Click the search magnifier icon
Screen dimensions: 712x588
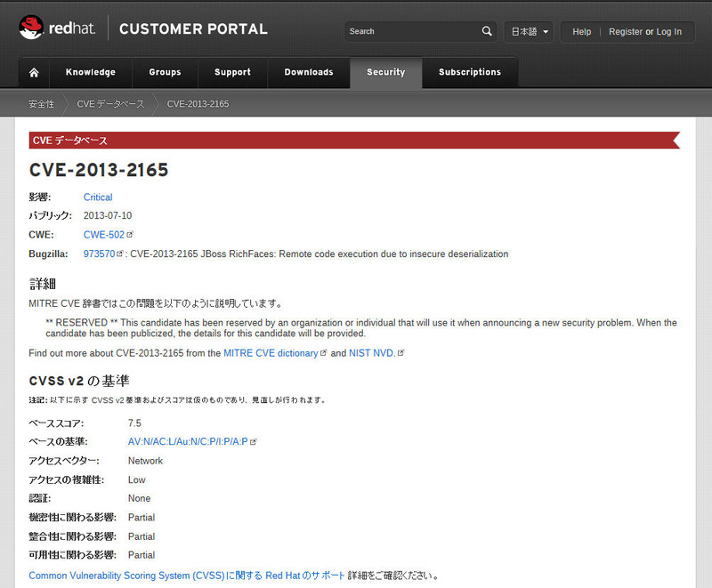(487, 31)
